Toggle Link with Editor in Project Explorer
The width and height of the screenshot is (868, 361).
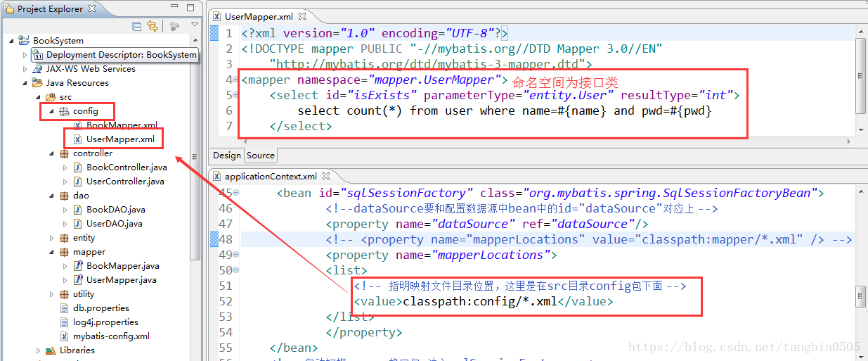click(153, 26)
